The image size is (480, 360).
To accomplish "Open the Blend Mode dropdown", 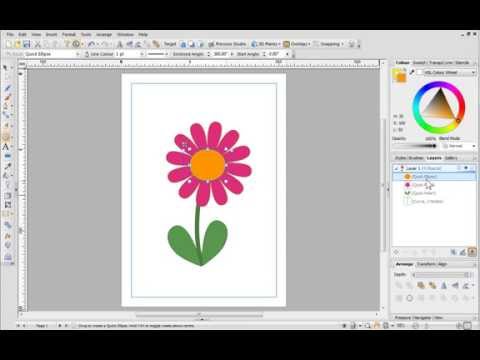I will point(458,146).
